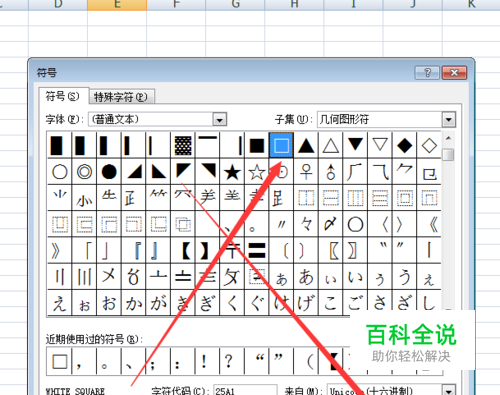Select the female sign symbol
Screen dimensions: 500x395
coord(306,172)
